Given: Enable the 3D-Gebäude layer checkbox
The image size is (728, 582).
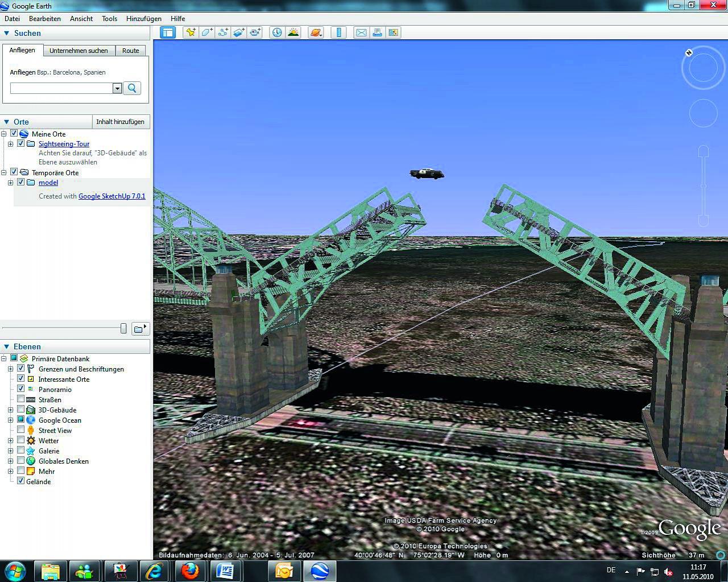Looking at the screenshot, I should click(x=21, y=410).
